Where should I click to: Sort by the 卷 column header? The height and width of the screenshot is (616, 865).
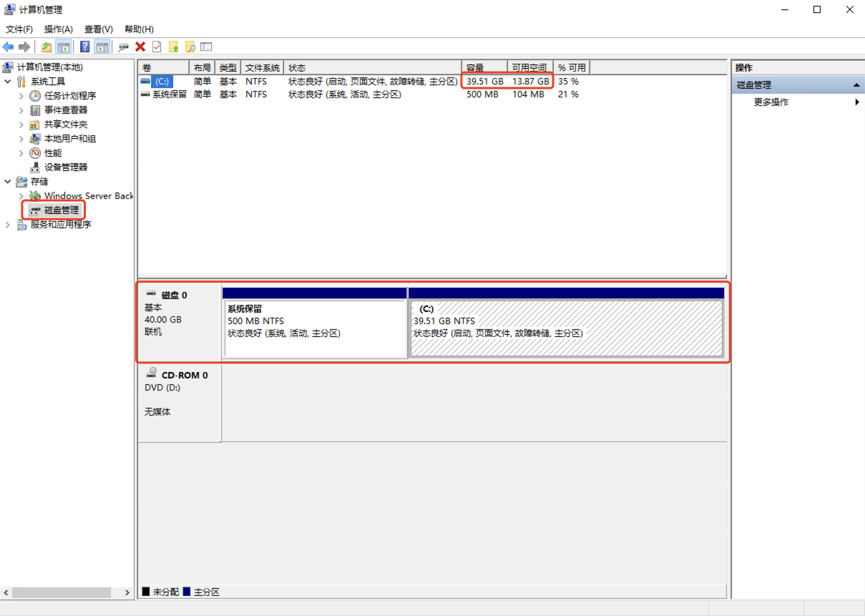pyautogui.click(x=163, y=67)
